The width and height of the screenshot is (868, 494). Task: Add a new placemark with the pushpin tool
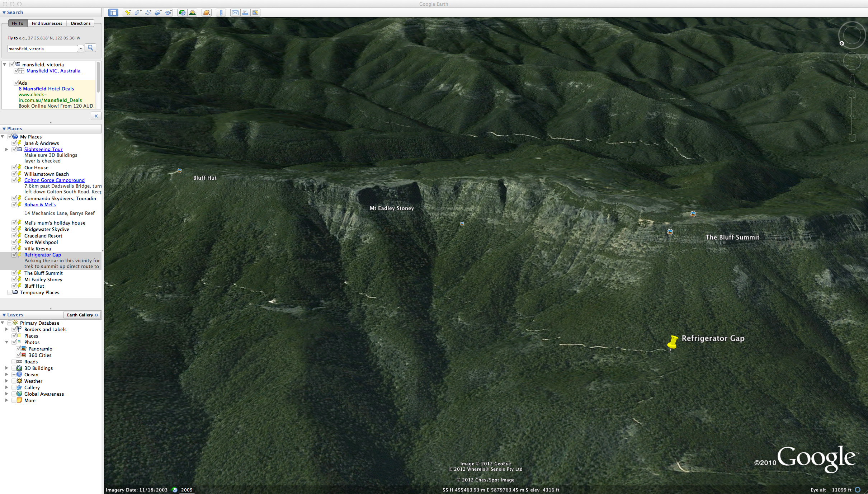point(127,13)
